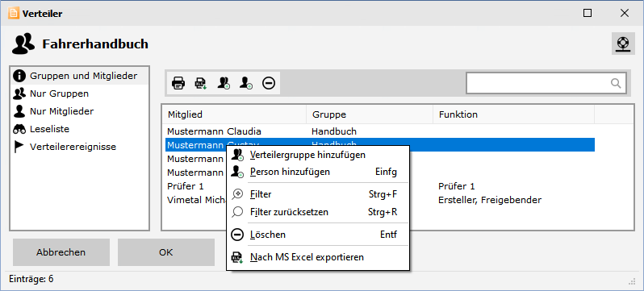This screenshot has height=291, width=644.
Task: Choose Verteilergruppe hinzufügen from context menu
Action: click(x=318, y=155)
